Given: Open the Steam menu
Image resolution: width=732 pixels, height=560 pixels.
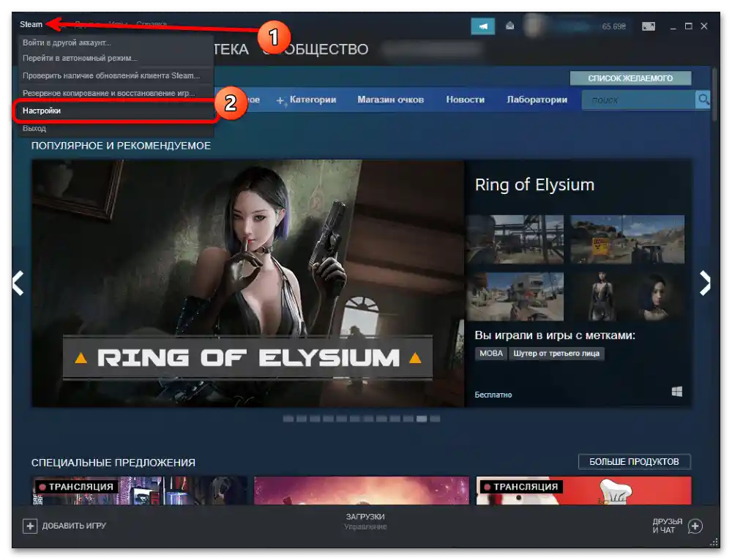Looking at the screenshot, I should click(31, 24).
